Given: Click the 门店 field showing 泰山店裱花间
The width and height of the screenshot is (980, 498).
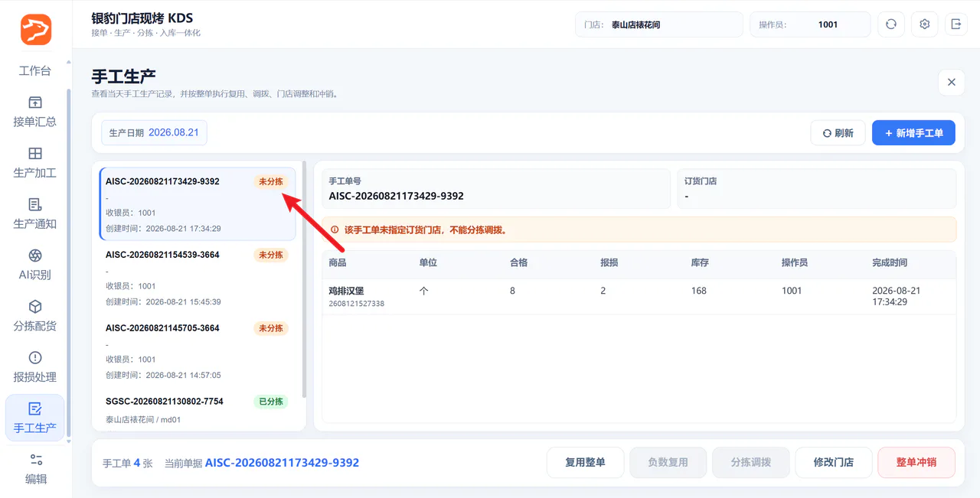Looking at the screenshot, I should click(659, 24).
